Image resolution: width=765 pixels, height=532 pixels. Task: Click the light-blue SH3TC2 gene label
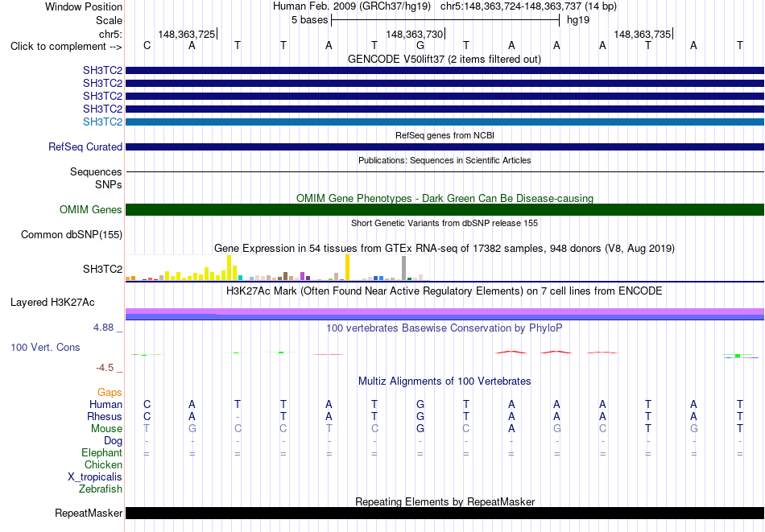102,122
